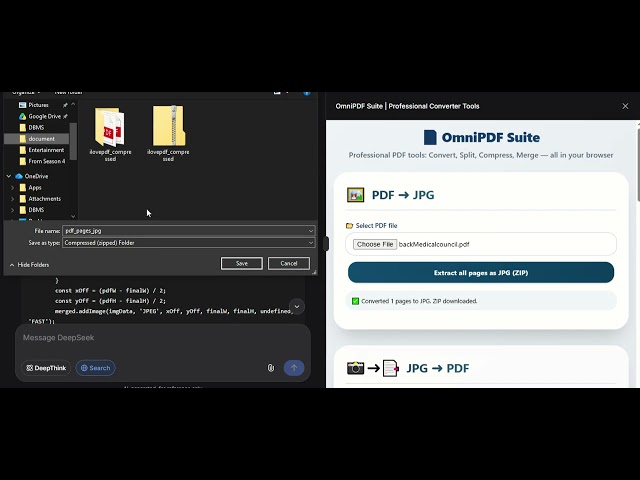Toggle the DeepSeek Search option
640x480 pixels.
coord(96,368)
